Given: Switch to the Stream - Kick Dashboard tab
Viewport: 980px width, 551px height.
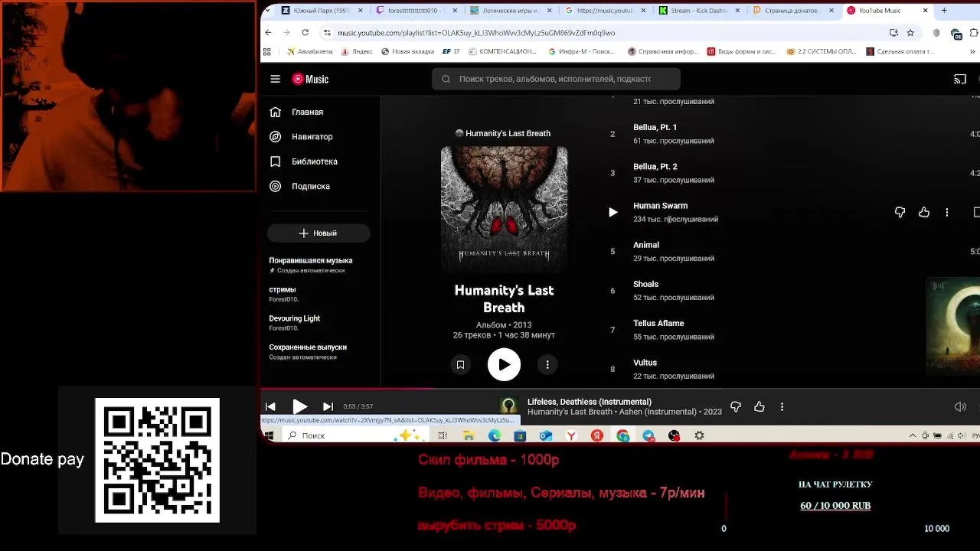Looking at the screenshot, I should point(699,11).
